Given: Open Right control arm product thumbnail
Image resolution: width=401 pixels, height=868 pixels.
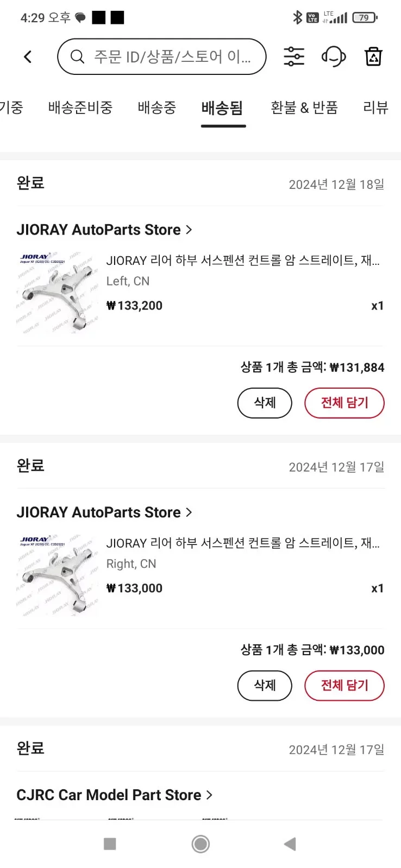Looking at the screenshot, I should tap(58, 575).
